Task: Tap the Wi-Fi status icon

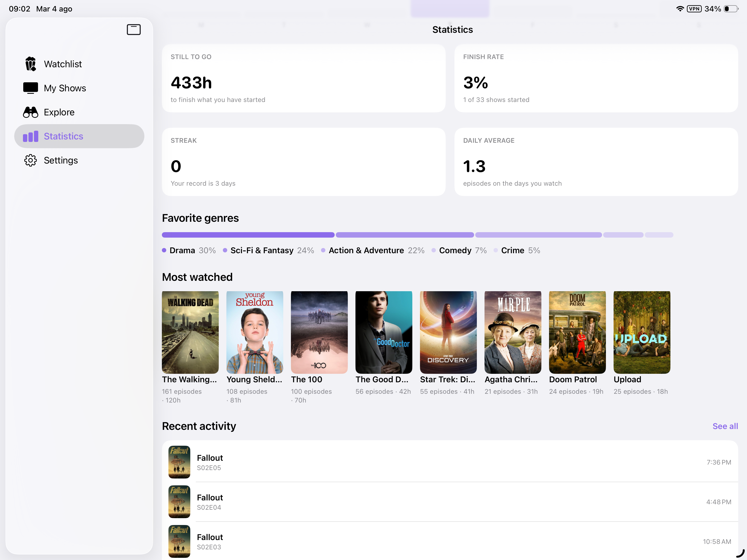Action: [x=680, y=9]
